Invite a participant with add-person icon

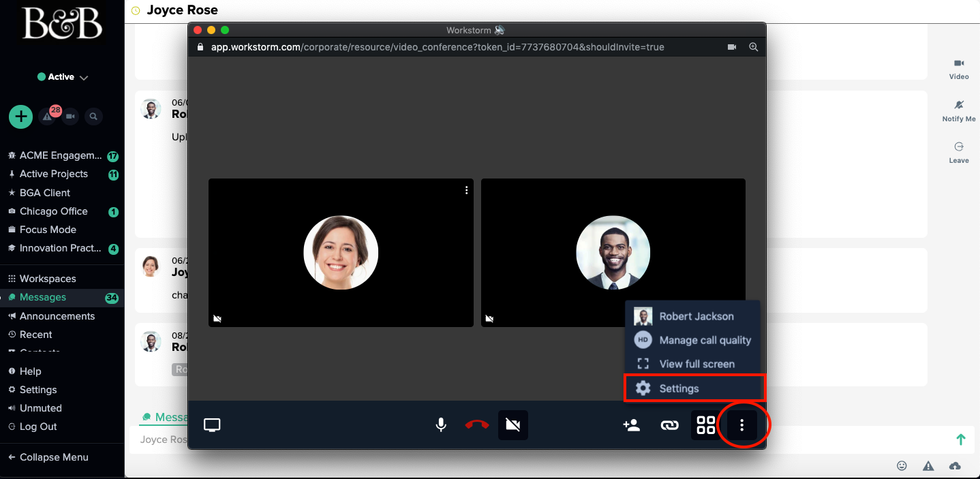(x=632, y=425)
